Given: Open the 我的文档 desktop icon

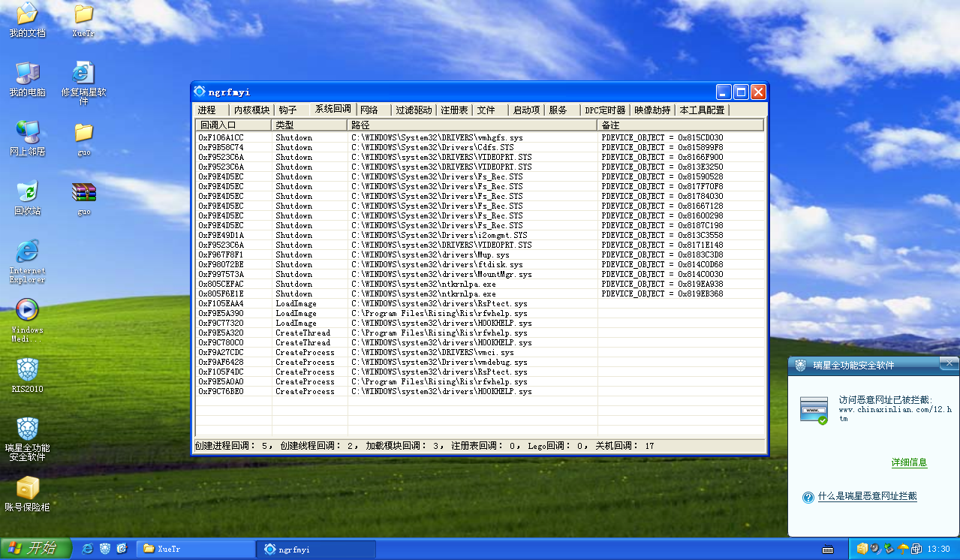Looking at the screenshot, I should click(27, 20).
